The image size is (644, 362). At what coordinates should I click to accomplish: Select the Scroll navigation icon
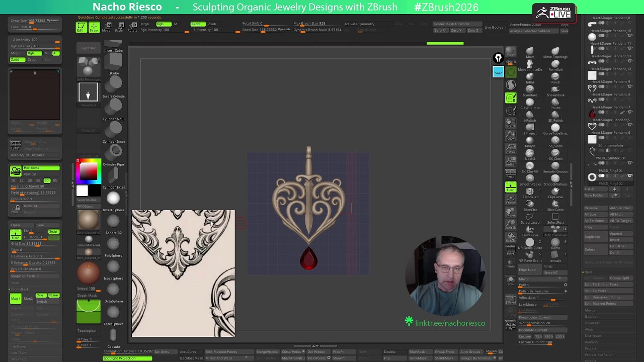coord(511,123)
